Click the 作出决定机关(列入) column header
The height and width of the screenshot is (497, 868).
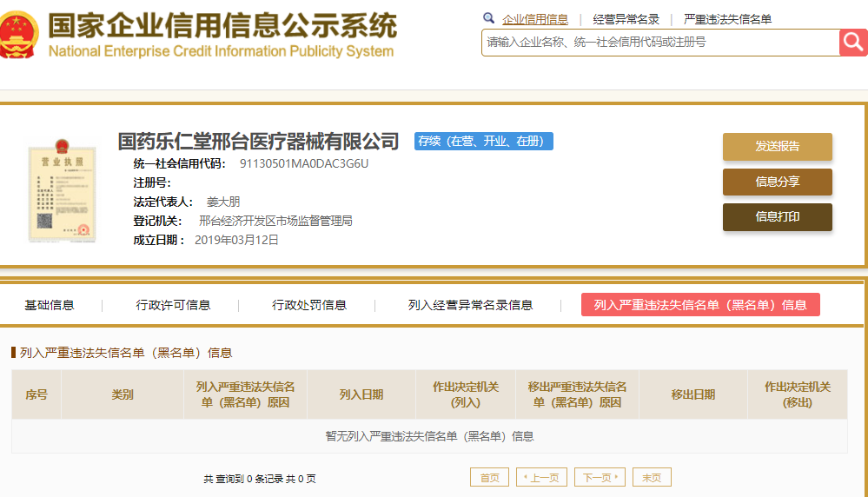tap(466, 394)
